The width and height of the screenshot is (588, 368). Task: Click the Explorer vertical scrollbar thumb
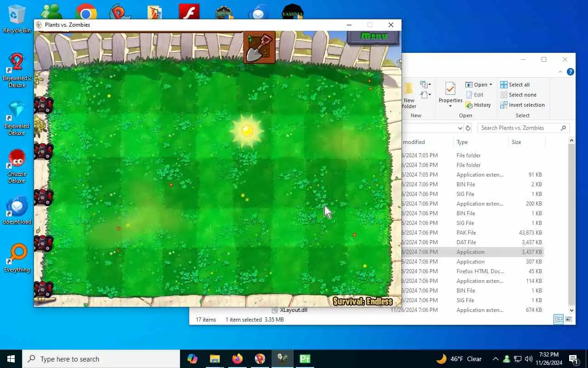click(571, 224)
